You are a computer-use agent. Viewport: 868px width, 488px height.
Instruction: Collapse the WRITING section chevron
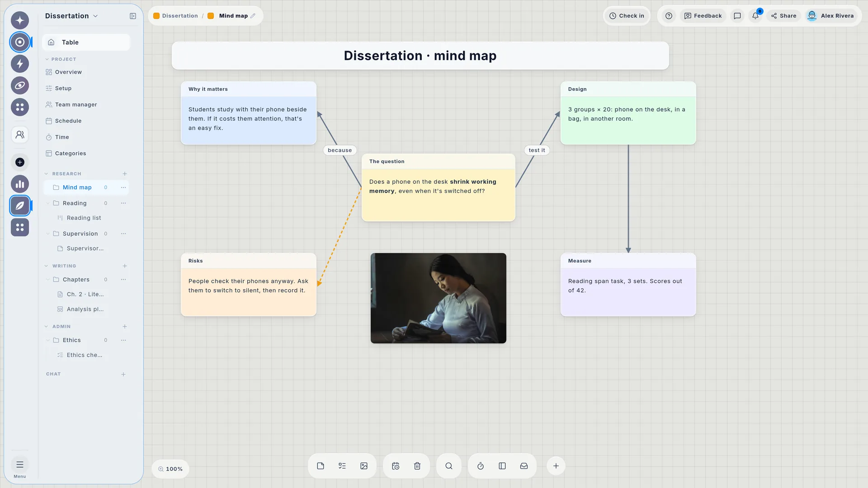point(47,266)
